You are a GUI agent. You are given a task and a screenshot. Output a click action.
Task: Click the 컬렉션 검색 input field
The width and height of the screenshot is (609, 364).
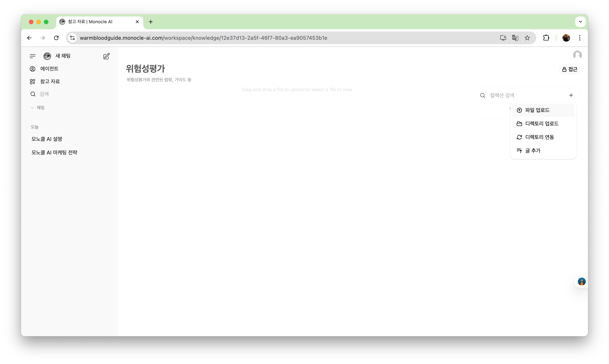pyautogui.click(x=515, y=95)
